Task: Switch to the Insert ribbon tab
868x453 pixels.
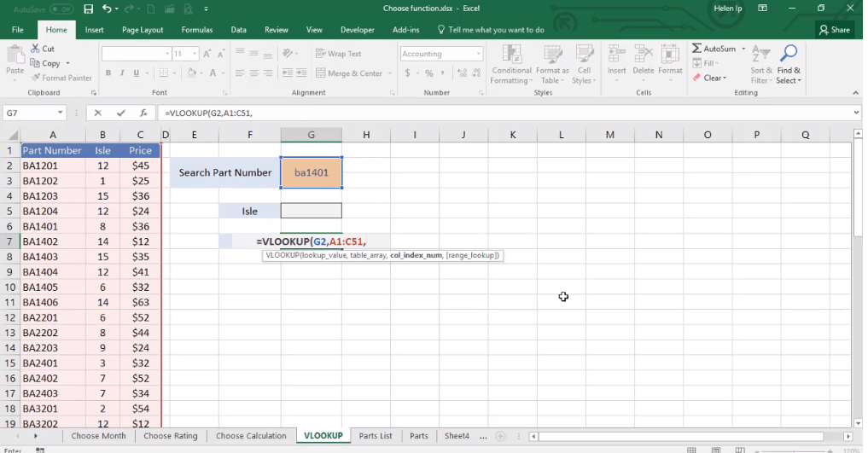Action: click(94, 30)
